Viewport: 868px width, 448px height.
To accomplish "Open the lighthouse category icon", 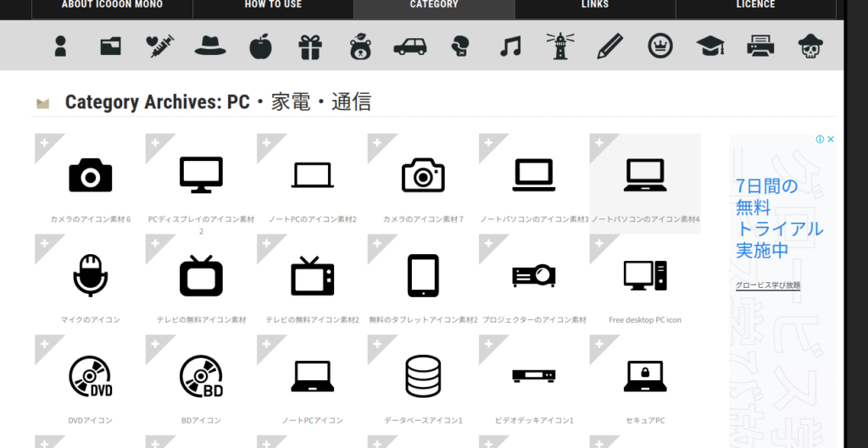I will pyautogui.click(x=560, y=46).
